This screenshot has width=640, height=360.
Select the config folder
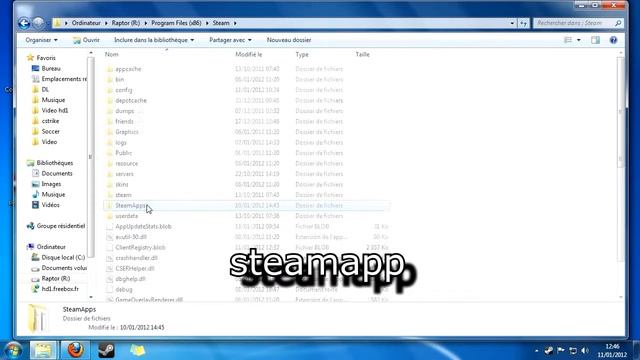(x=124, y=90)
